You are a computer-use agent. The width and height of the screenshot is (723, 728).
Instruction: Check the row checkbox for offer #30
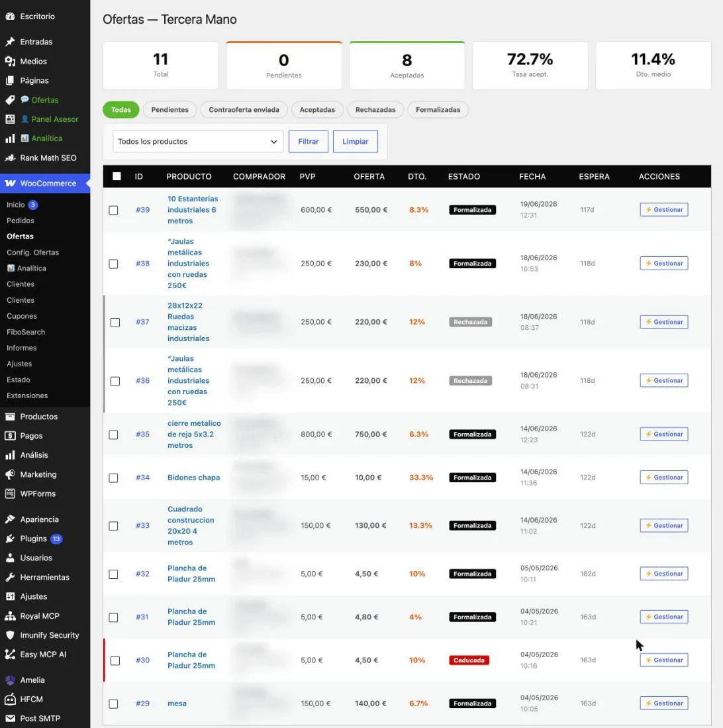click(x=115, y=660)
